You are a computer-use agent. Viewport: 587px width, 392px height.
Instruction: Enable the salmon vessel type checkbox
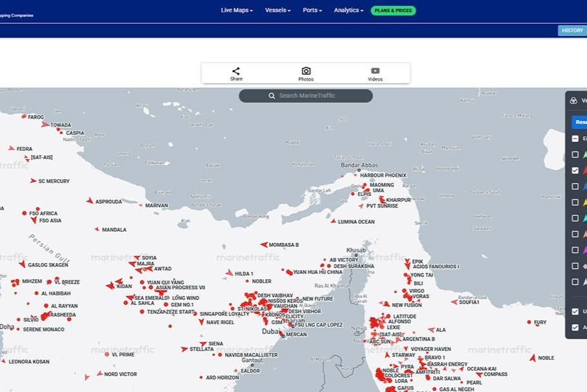tap(575, 234)
